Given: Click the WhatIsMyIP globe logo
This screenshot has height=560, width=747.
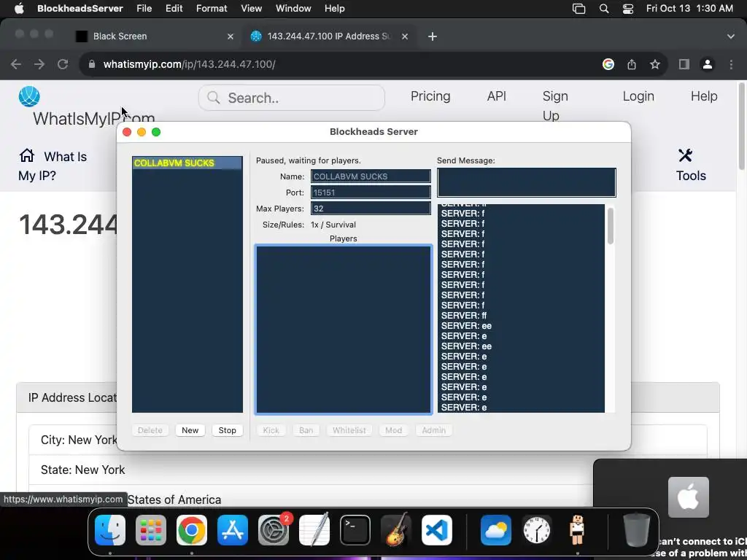Looking at the screenshot, I should pyautogui.click(x=29, y=97).
